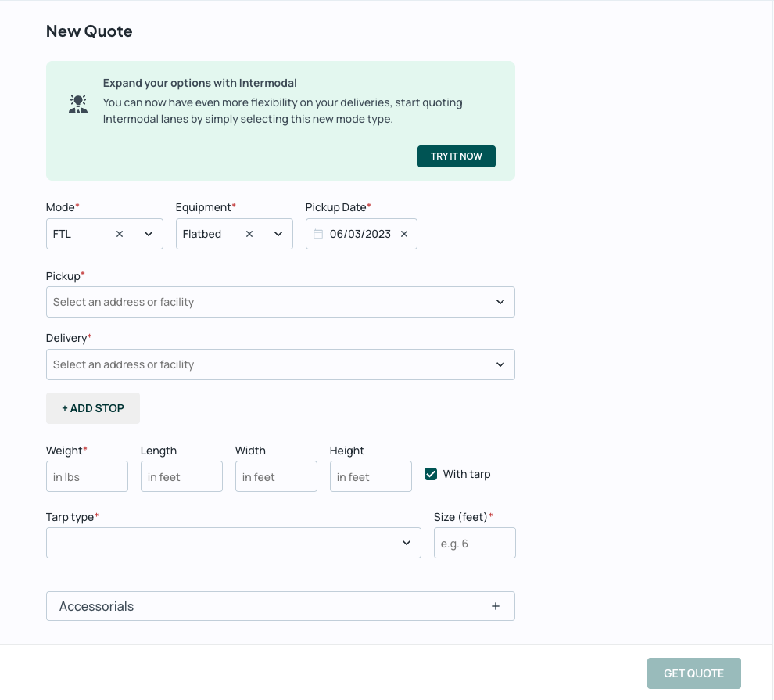Open the Tarp type dropdown
This screenshot has height=700, width=774.
click(x=234, y=543)
